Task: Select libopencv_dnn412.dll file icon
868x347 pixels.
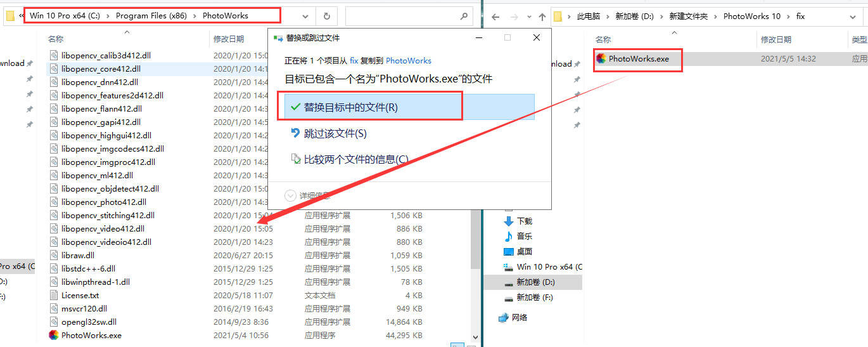Action: click(x=54, y=82)
